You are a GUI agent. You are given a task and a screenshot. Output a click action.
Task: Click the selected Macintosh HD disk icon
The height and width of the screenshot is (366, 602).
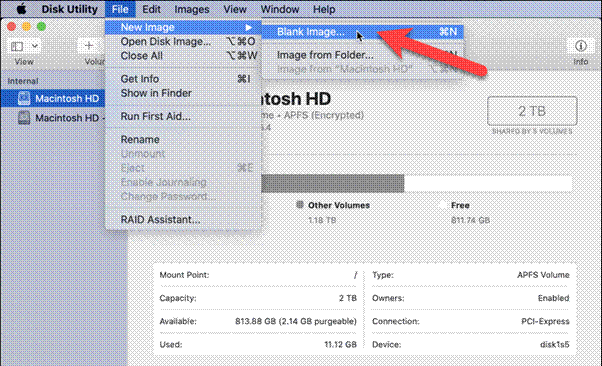coord(24,98)
